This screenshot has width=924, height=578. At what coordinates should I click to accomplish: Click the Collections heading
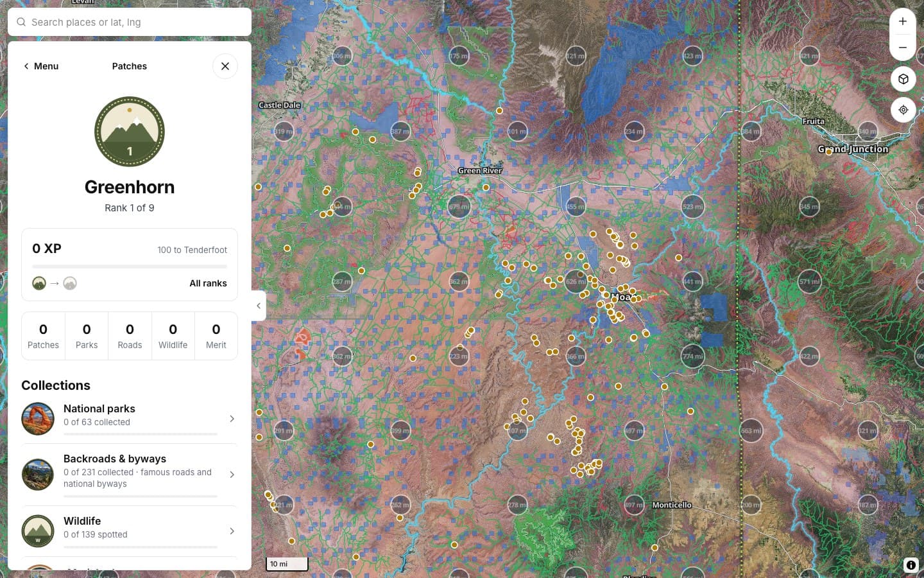click(x=56, y=385)
